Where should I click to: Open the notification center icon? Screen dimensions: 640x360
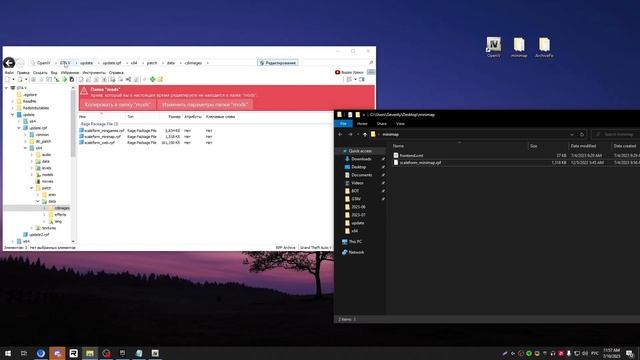point(630,353)
